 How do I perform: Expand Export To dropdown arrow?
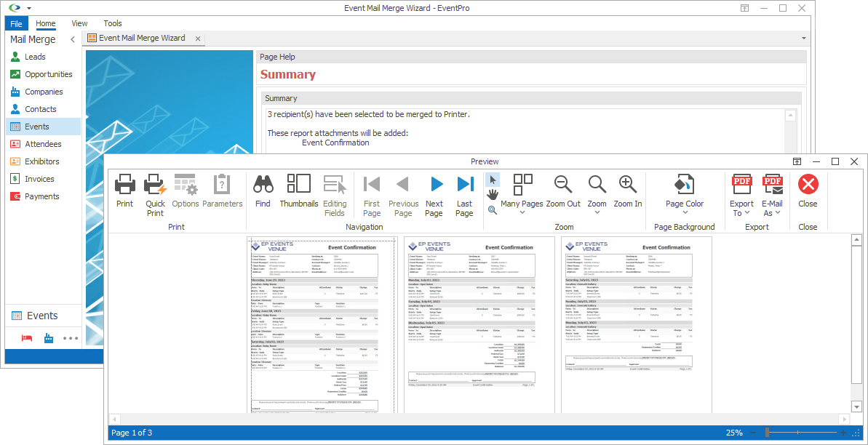point(747,212)
